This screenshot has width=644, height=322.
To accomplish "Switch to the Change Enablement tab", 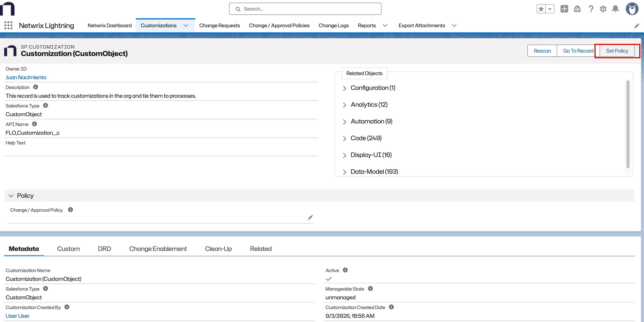I will [158, 249].
